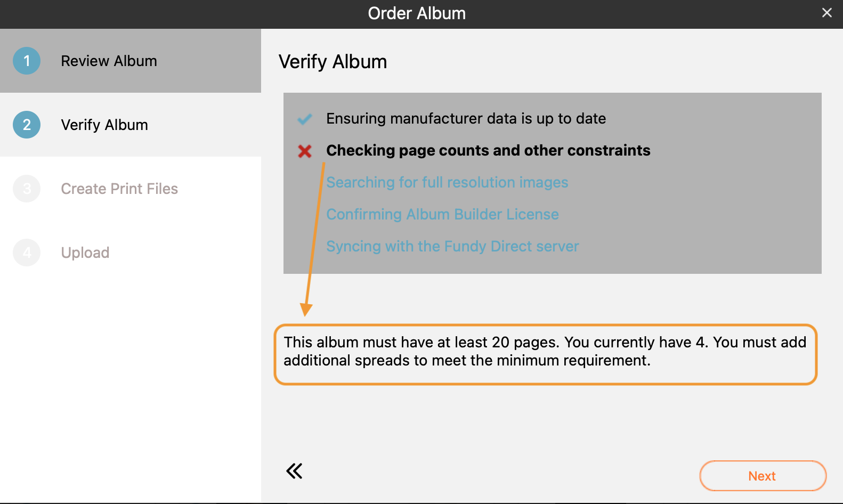Click the greyed step 3 circle icon

[27, 189]
